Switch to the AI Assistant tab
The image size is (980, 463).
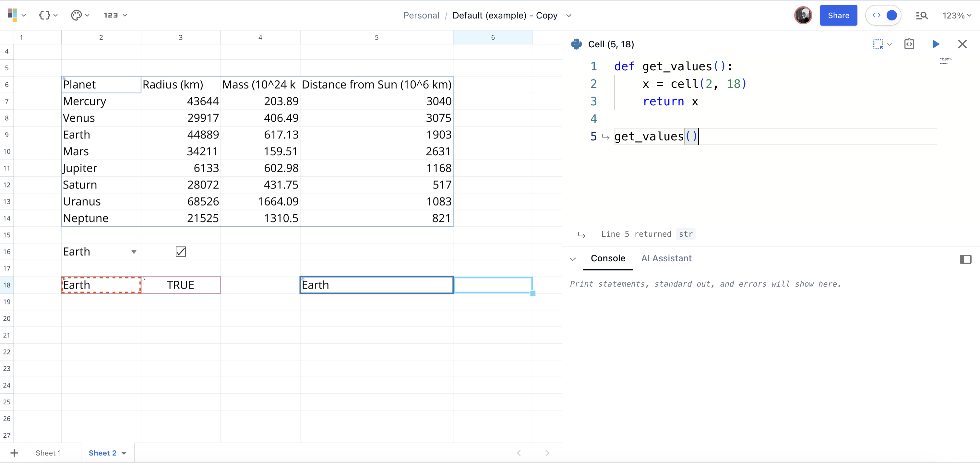666,258
